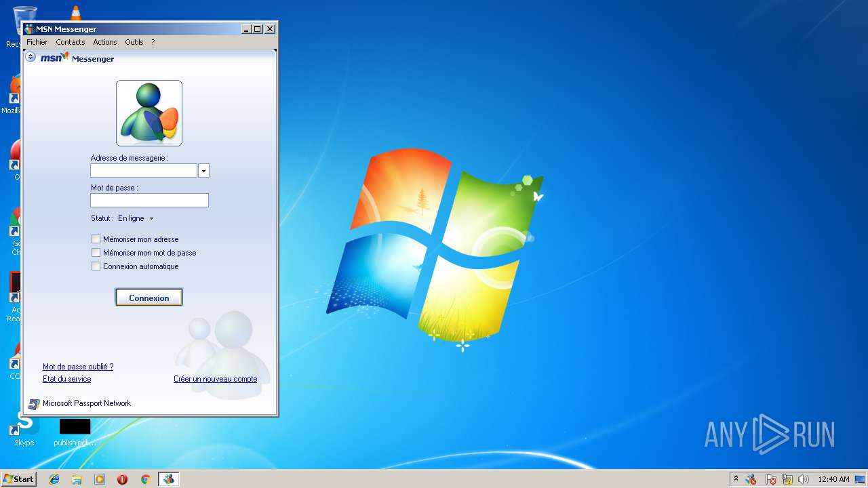The image size is (868, 488).
Task: Click the Connexion button
Action: pyautogui.click(x=149, y=298)
